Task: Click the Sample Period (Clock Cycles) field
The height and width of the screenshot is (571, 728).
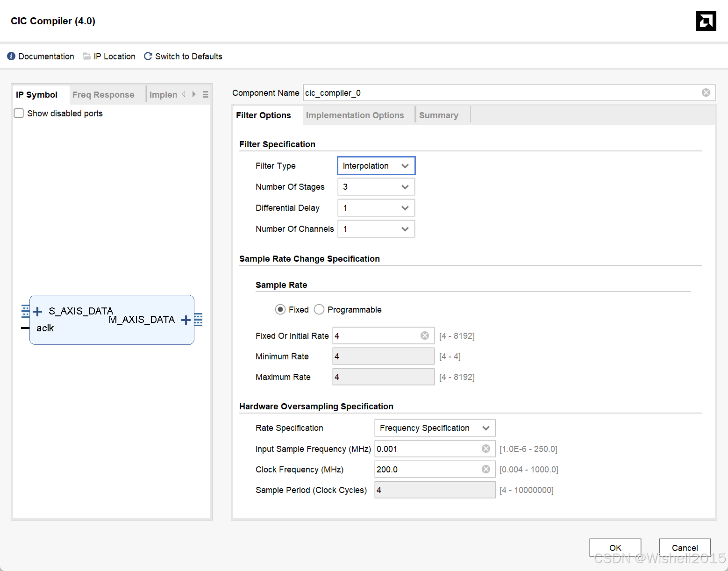Action: coord(435,490)
